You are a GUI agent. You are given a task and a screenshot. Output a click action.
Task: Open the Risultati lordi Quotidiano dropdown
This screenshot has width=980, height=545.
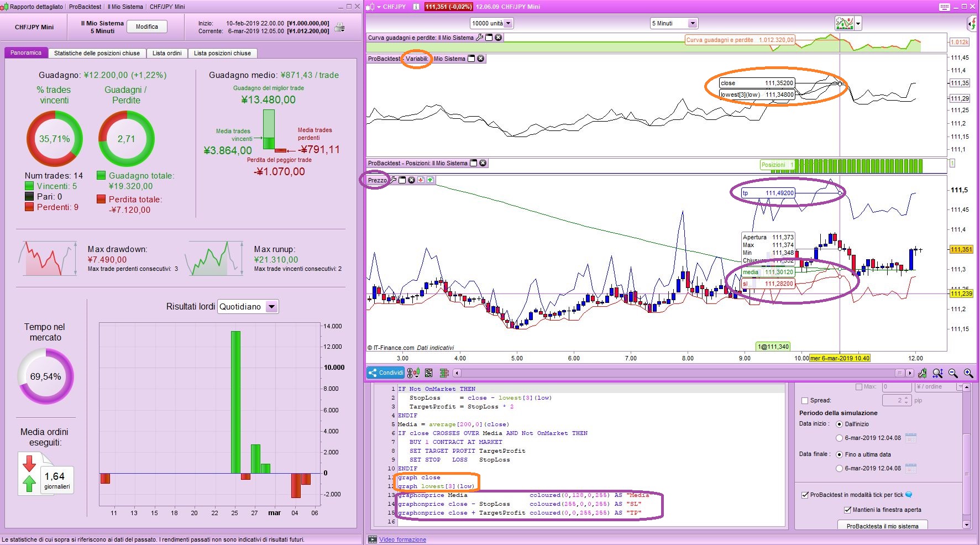248,307
